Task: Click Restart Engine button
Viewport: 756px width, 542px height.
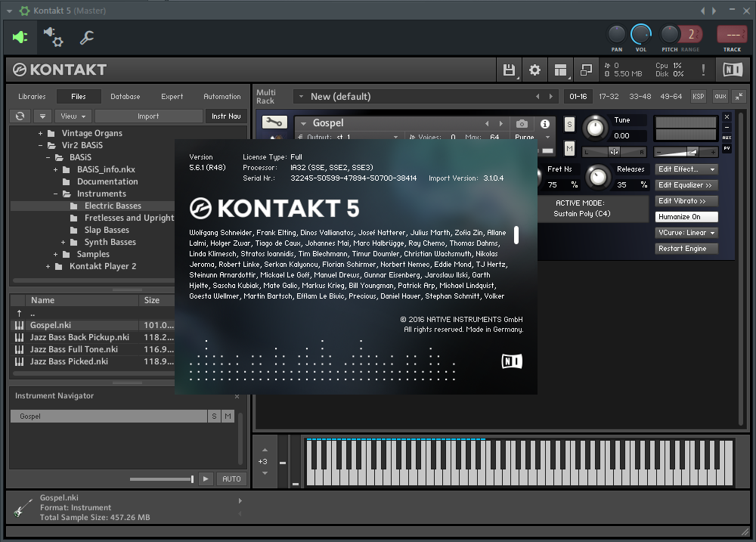Action: click(686, 249)
